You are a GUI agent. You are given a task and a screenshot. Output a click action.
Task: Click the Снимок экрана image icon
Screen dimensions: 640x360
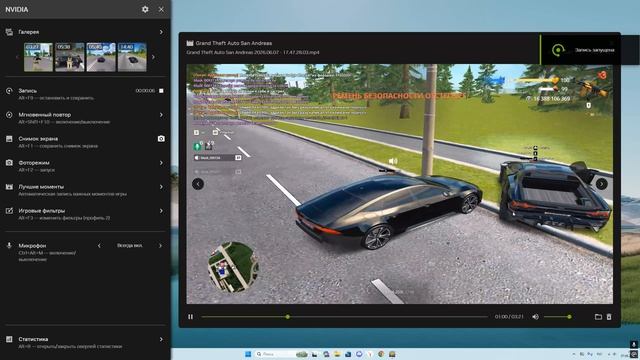tap(9, 139)
